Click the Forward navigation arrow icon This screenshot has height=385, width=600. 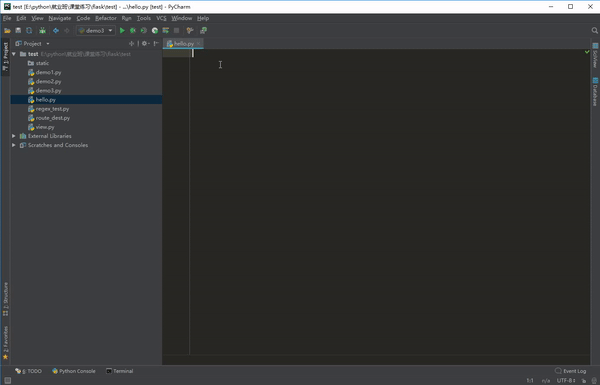(67, 31)
